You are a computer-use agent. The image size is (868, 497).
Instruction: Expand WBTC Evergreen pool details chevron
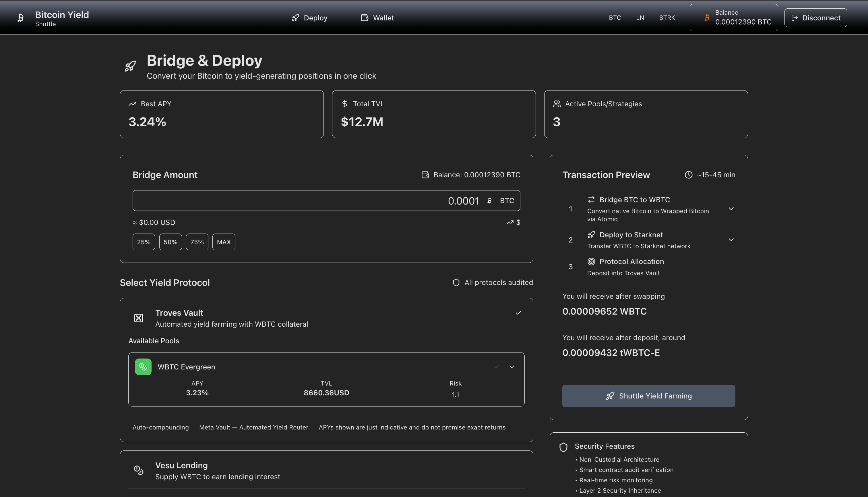point(511,367)
